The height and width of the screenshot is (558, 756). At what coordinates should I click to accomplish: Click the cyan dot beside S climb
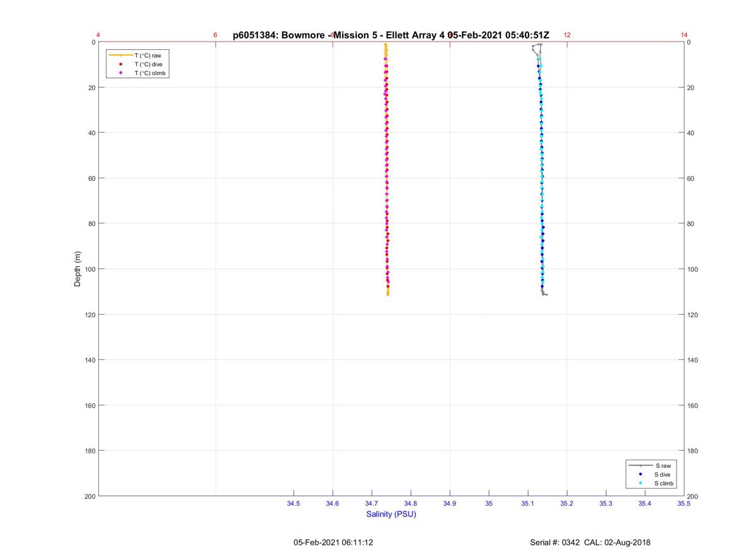(x=640, y=483)
